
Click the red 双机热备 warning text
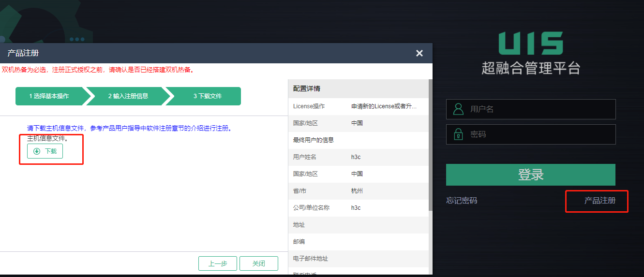(98, 70)
